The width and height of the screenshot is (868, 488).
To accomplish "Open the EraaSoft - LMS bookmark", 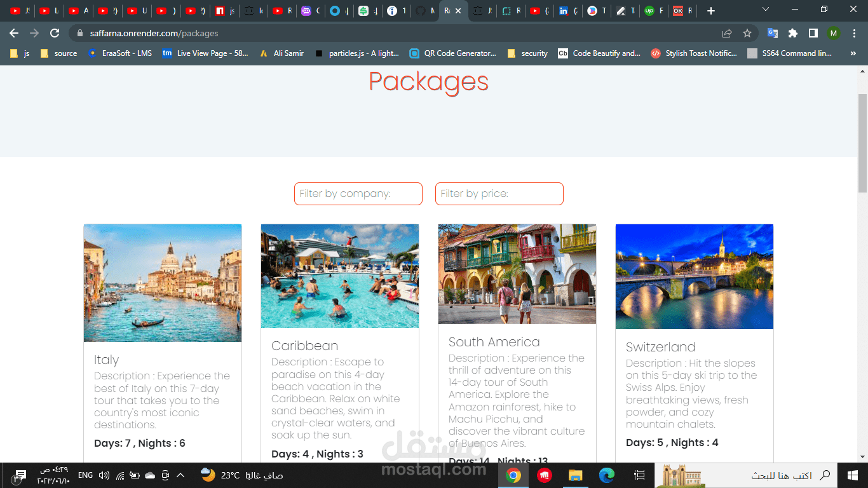I will coord(120,53).
